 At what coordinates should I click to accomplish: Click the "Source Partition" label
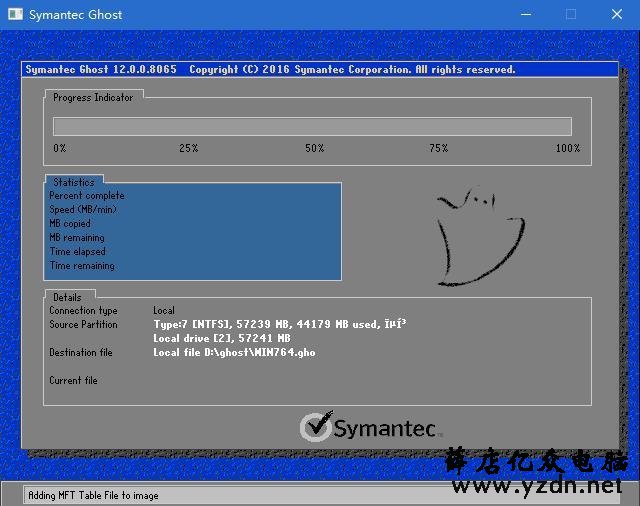[83, 324]
